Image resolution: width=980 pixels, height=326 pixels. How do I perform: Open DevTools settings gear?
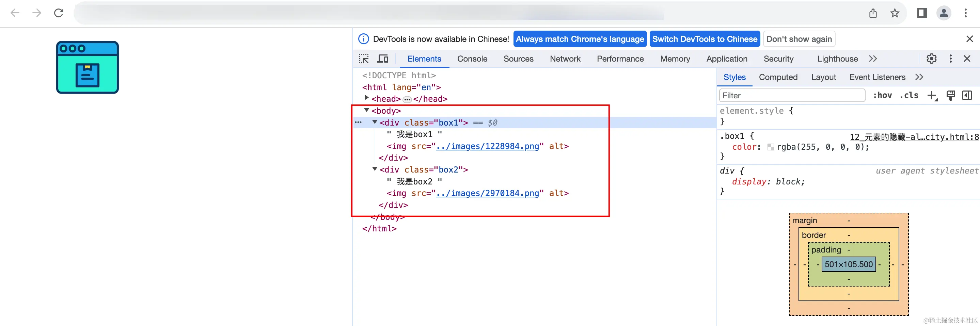coord(931,59)
